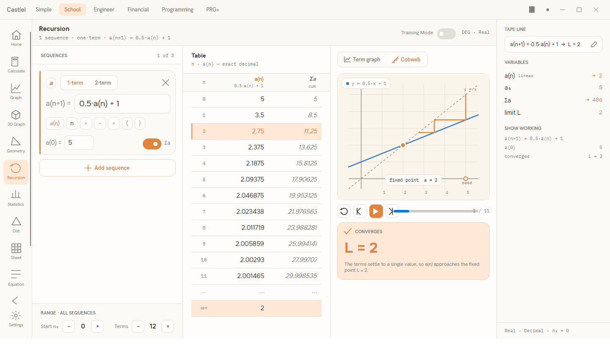
Task: Toggle the Σa cumulative sum switch
Action: (x=152, y=144)
